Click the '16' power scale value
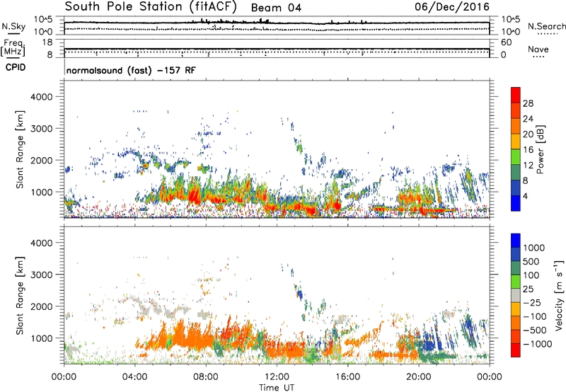The image size is (566, 392). pyautogui.click(x=528, y=150)
